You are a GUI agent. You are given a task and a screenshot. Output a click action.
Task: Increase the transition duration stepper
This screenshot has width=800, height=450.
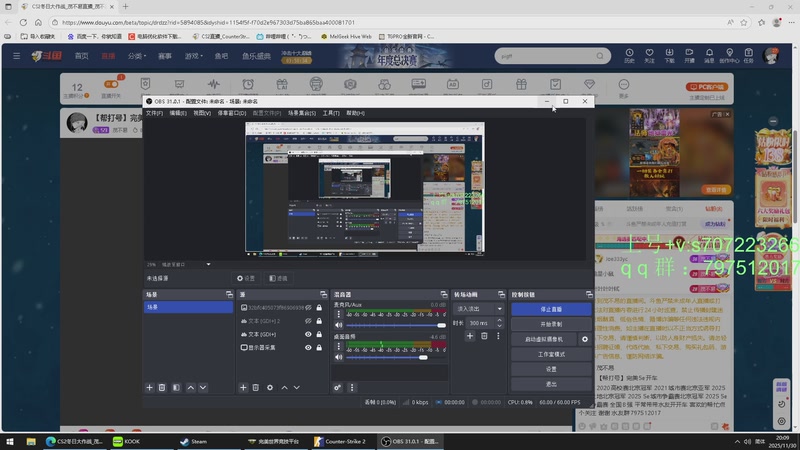pyautogui.click(x=499, y=320)
